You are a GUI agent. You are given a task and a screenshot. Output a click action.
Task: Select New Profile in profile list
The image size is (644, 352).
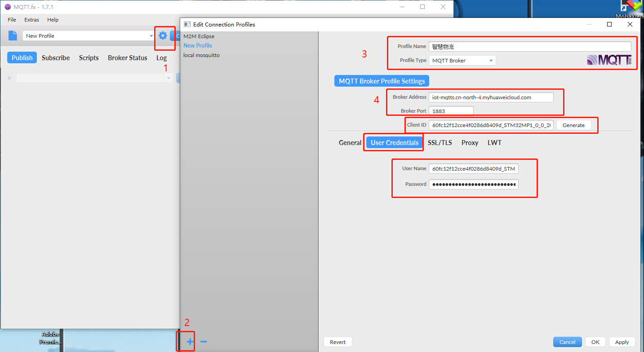pos(198,45)
